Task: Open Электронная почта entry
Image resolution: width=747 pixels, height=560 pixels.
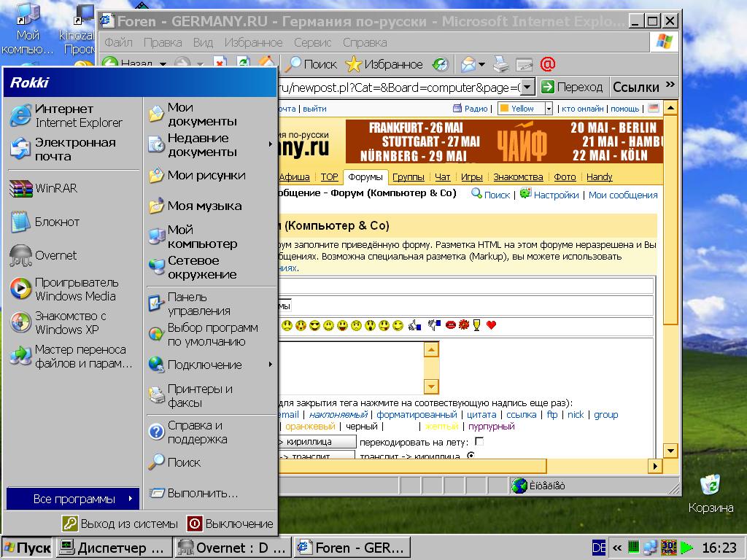Action: pos(74,149)
